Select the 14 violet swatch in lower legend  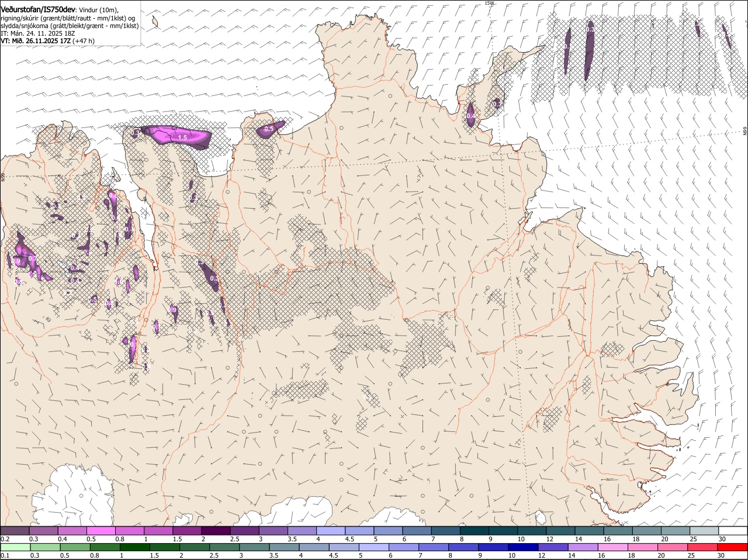click(583, 547)
